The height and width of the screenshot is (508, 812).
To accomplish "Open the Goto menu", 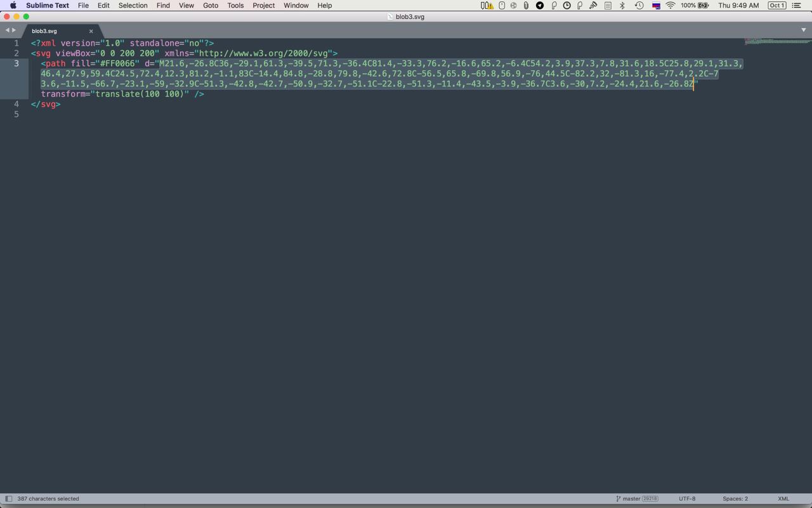I will tap(211, 5).
